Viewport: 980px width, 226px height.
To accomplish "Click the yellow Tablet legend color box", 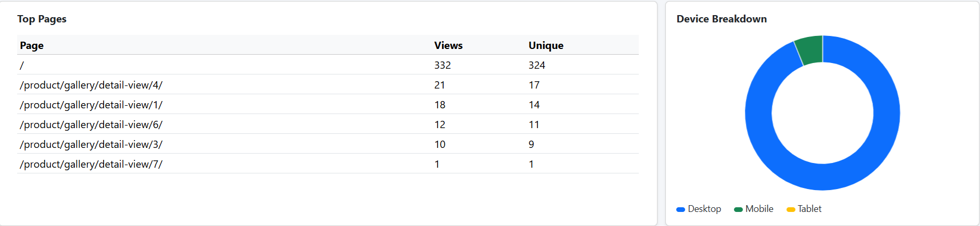I will point(791,209).
